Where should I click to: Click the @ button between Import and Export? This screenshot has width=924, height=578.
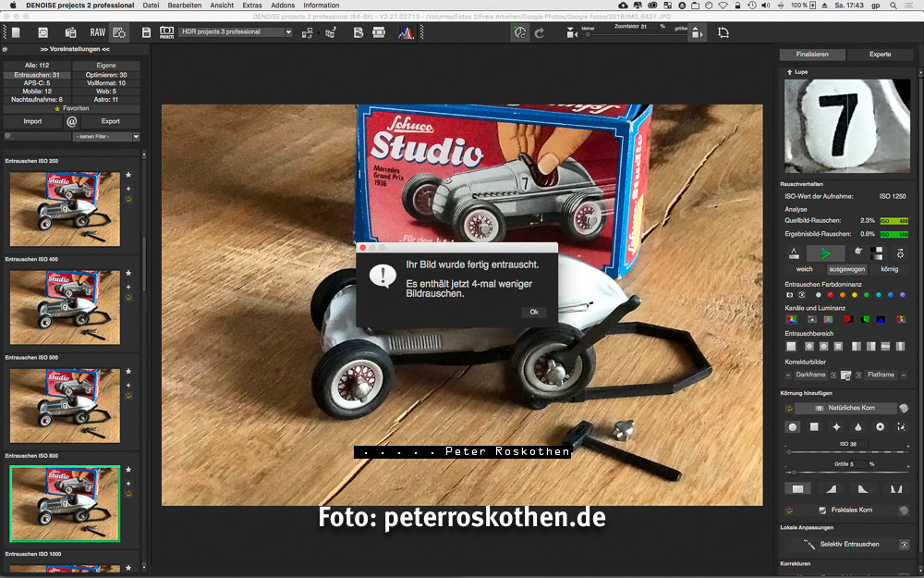[71, 121]
